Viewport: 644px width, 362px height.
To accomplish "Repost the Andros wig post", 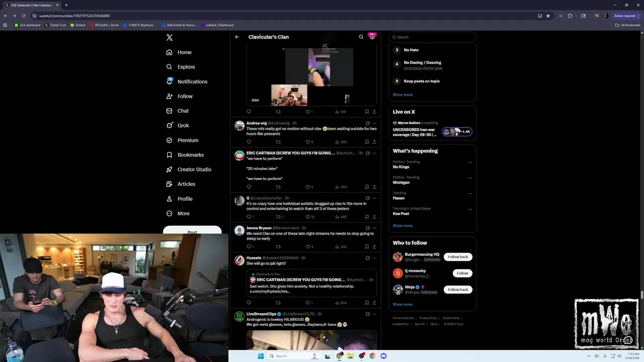I will [x=278, y=142].
